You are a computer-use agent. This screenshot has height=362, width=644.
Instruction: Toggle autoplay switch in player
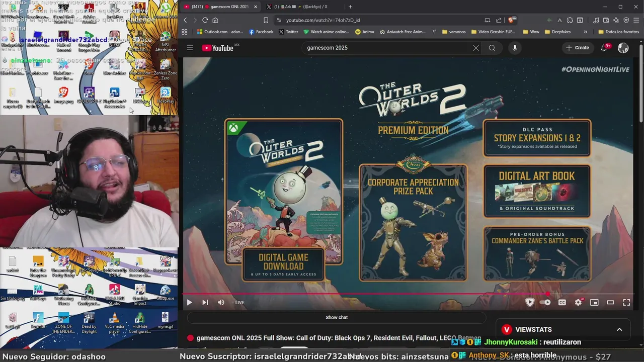(x=545, y=302)
